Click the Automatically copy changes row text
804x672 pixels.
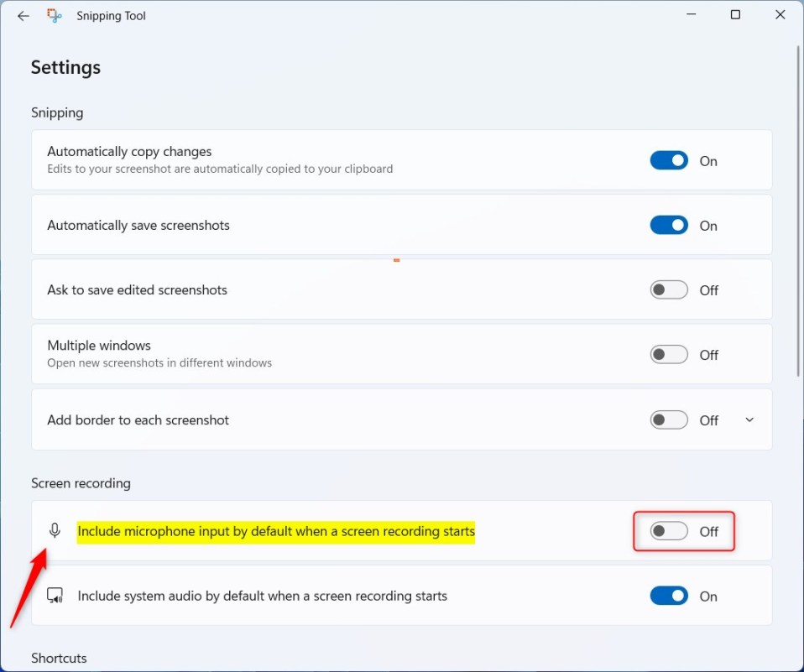tap(129, 152)
